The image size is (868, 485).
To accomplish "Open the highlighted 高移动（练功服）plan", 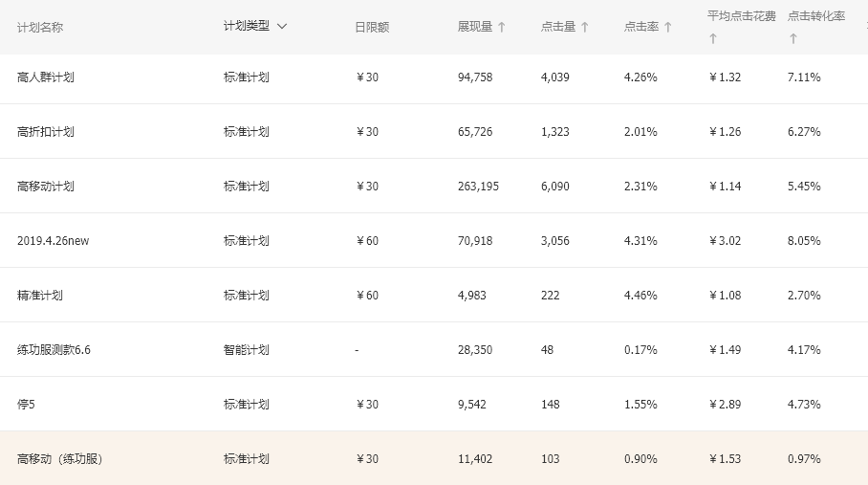I will (59, 459).
